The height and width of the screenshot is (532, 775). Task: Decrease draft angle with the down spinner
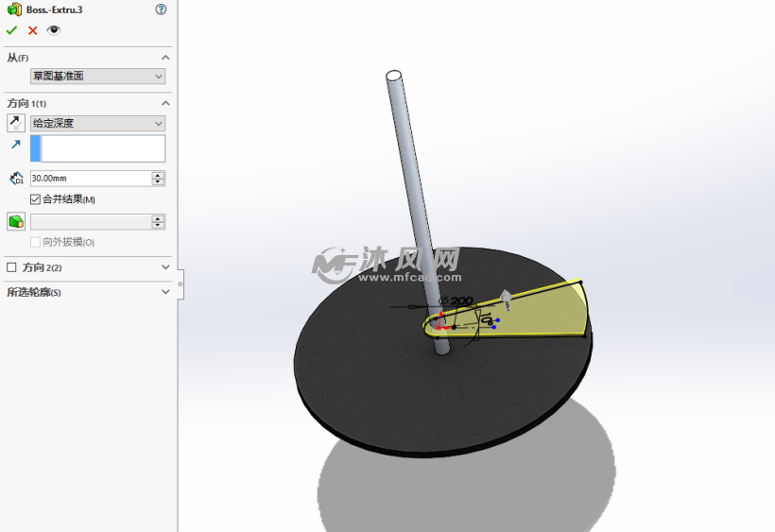point(158,225)
